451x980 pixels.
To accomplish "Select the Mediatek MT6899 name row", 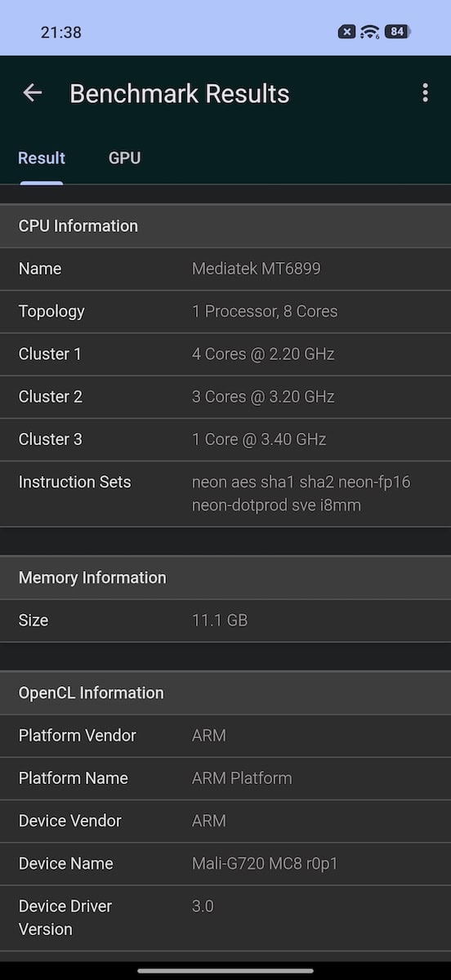I will tap(225, 269).
